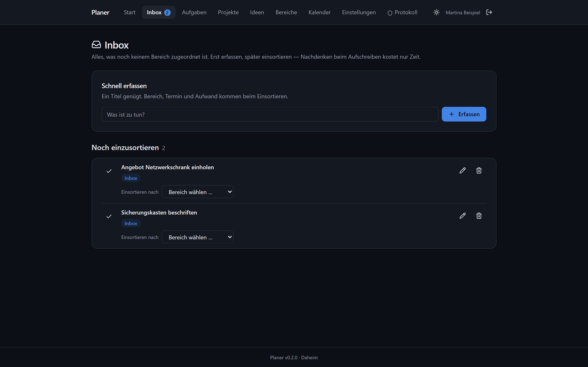The image size is (588, 367).
Task: Edit Sicherungskasten beschriften with pencil icon
Action: tap(463, 216)
